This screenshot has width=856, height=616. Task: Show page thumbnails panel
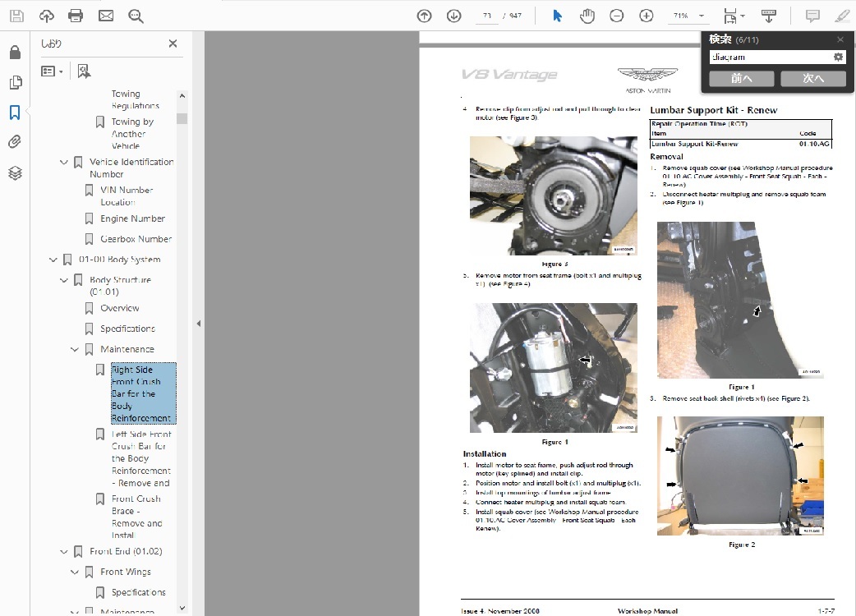point(16,82)
